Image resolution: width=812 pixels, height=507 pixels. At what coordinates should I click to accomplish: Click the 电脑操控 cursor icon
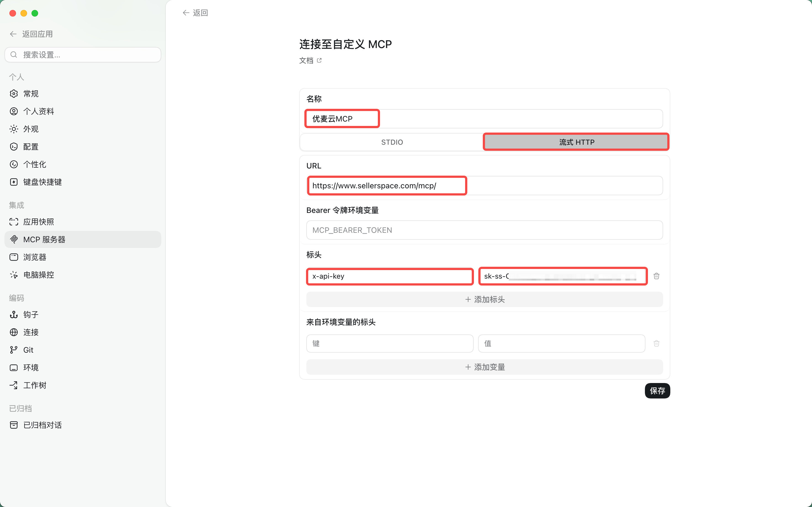coord(14,275)
